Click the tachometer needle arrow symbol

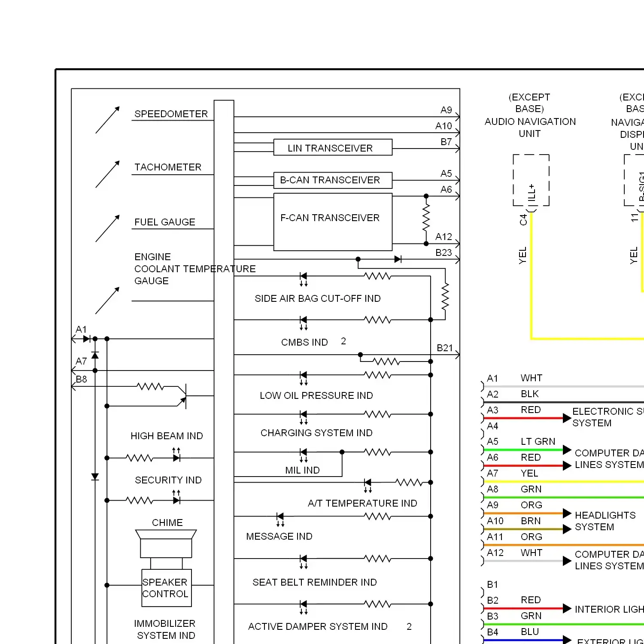tap(107, 174)
